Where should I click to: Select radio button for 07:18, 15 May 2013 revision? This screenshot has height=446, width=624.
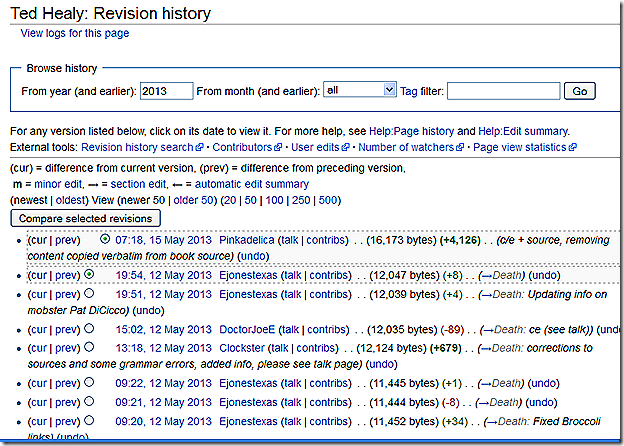[x=105, y=239]
